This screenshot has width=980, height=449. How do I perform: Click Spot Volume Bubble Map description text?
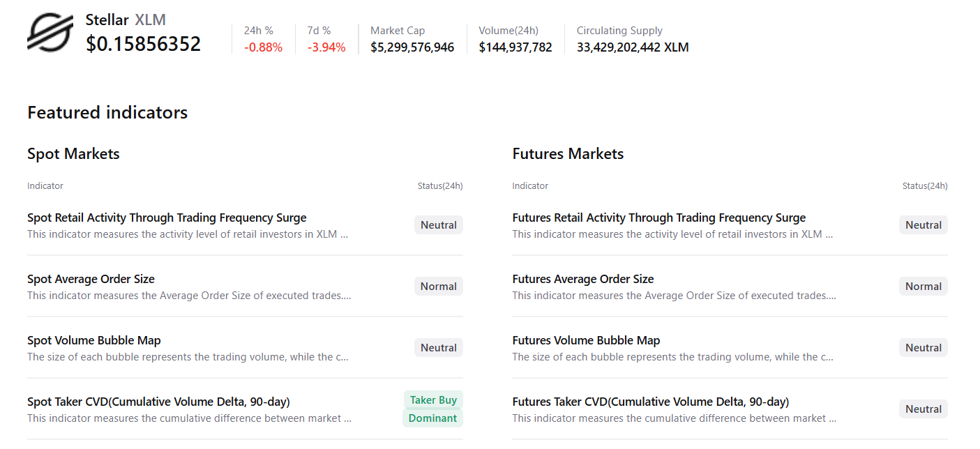188,357
